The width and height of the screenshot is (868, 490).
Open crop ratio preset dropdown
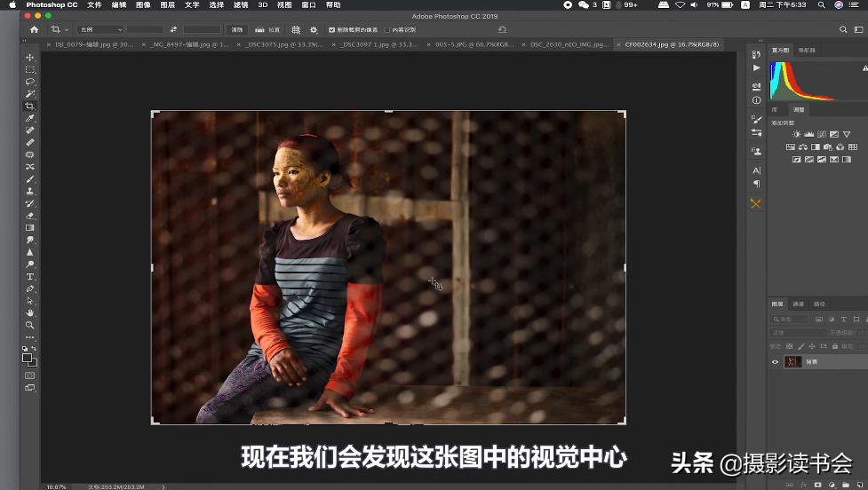tap(100, 30)
